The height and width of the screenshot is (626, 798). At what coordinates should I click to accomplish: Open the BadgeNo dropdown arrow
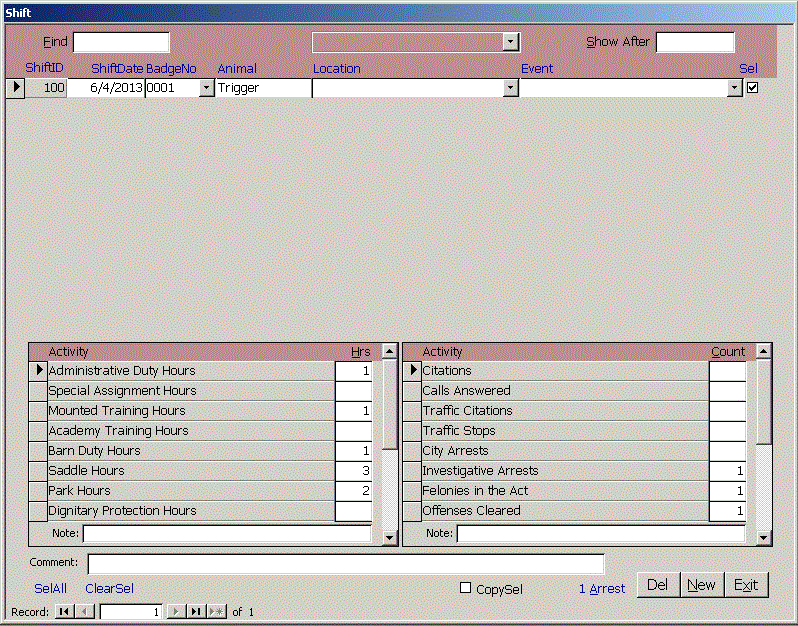(x=206, y=88)
